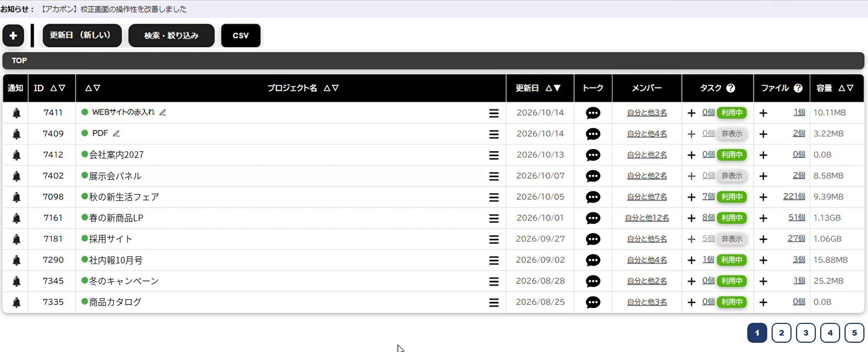868x352 pixels.
Task: Sort by status marker column header
Action: [92, 88]
